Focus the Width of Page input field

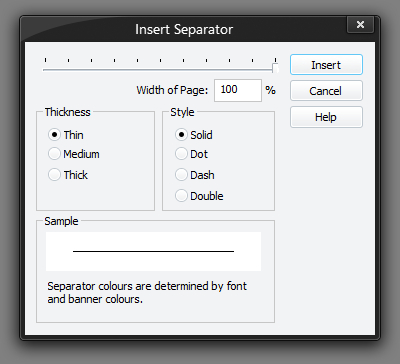(238, 90)
